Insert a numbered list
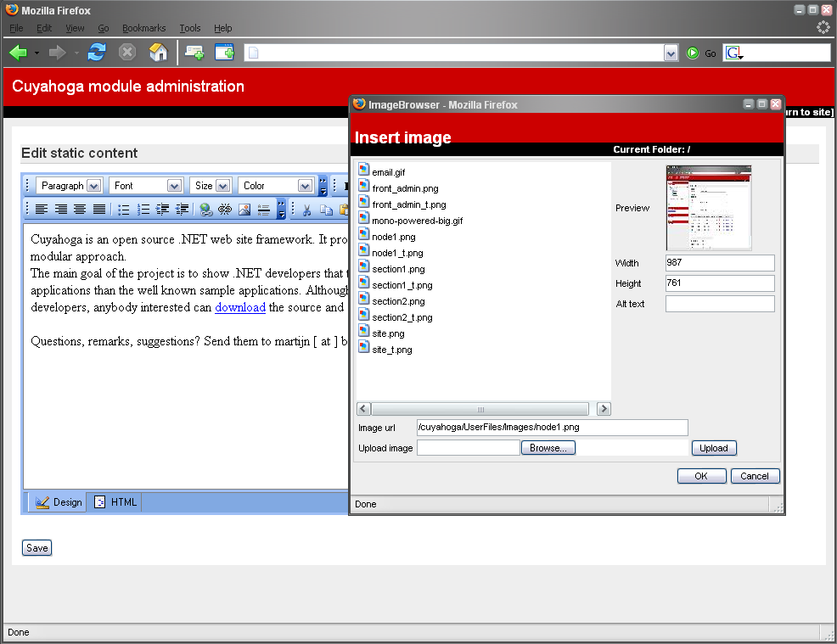The height and width of the screenshot is (644, 837). (x=143, y=210)
